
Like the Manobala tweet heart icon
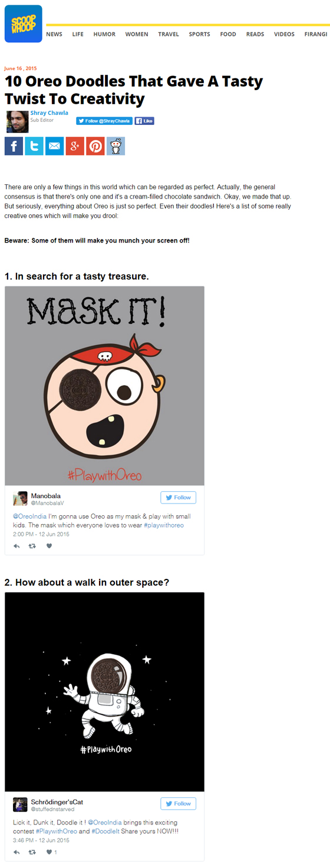pyautogui.click(x=49, y=546)
